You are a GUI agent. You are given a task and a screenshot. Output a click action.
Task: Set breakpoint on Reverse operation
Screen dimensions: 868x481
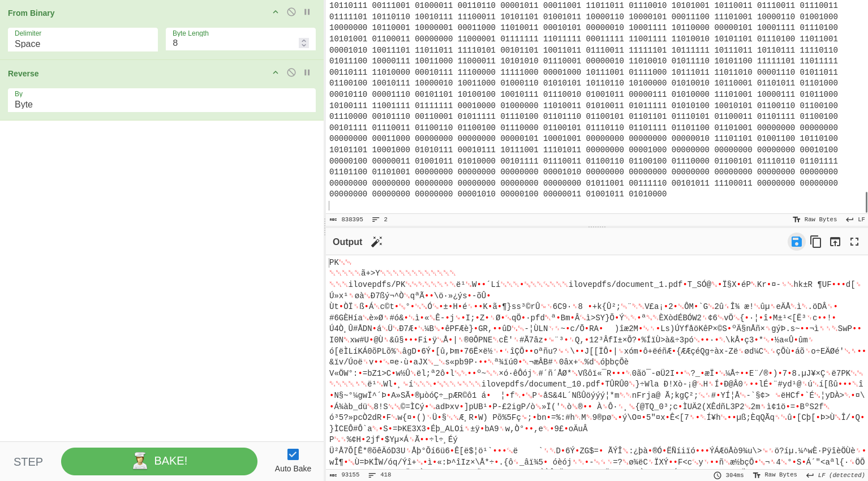pyautogui.click(x=307, y=72)
